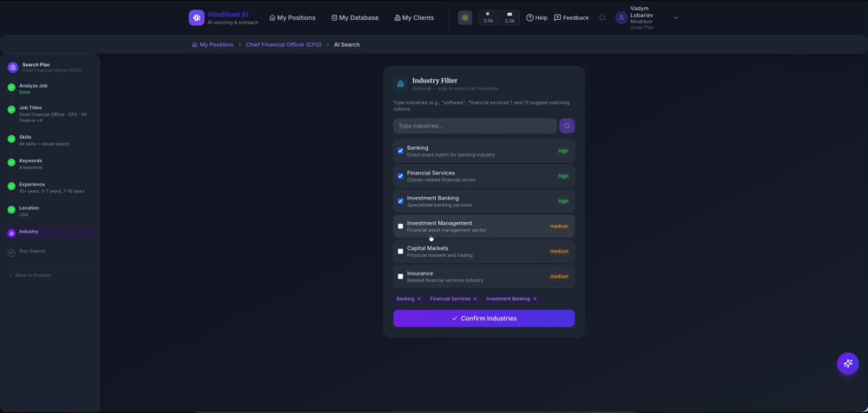Screen dimensions: 868x413
Task: Click 'Financial markets and trading' description
Action: coord(439,255)
